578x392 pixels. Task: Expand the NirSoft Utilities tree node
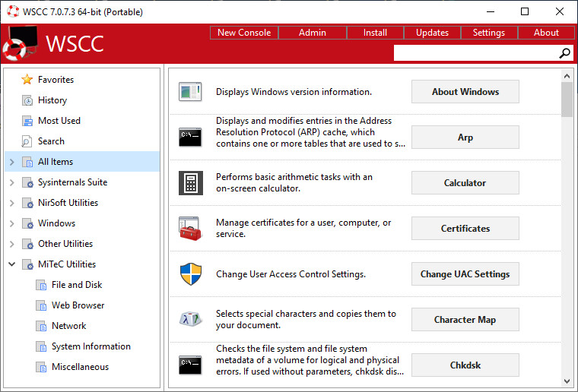(12, 203)
